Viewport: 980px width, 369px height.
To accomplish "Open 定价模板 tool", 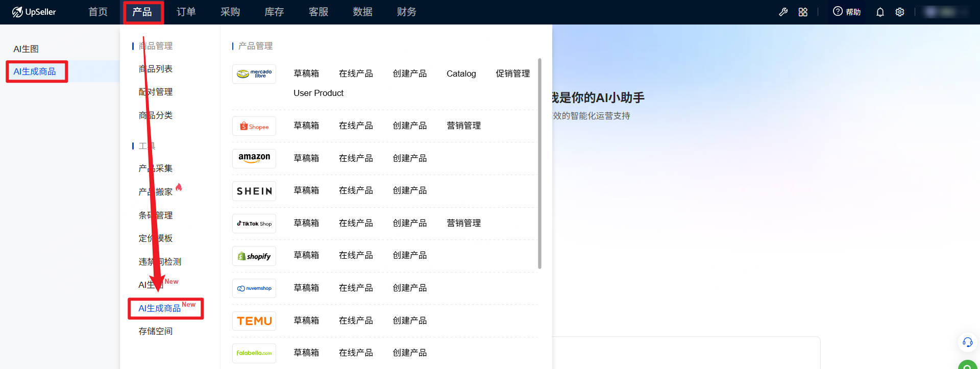I will point(156,238).
